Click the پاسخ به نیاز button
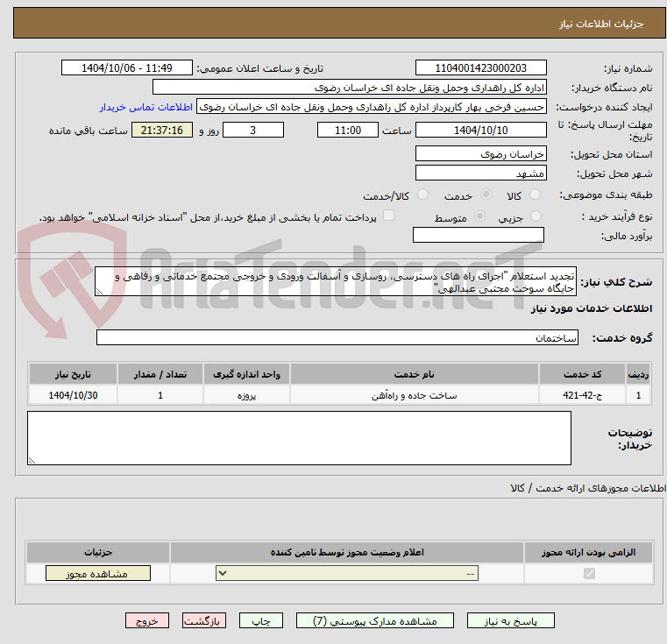 point(510,620)
